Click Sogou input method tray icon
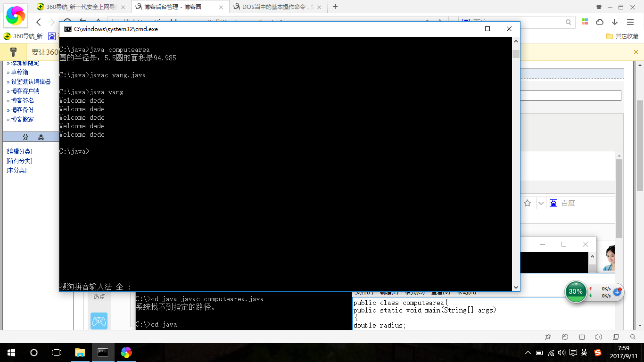Viewport: 644px width, 362px height. click(598, 353)
